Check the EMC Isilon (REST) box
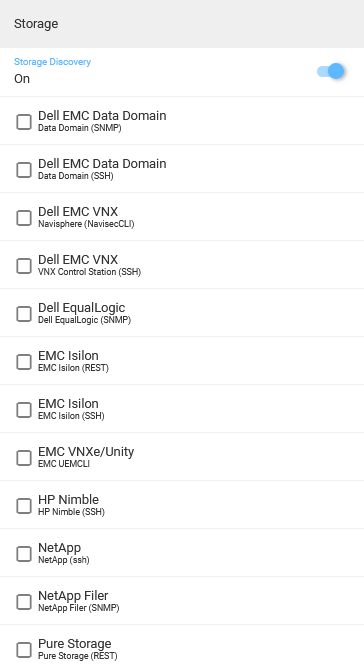 point(24,361)
